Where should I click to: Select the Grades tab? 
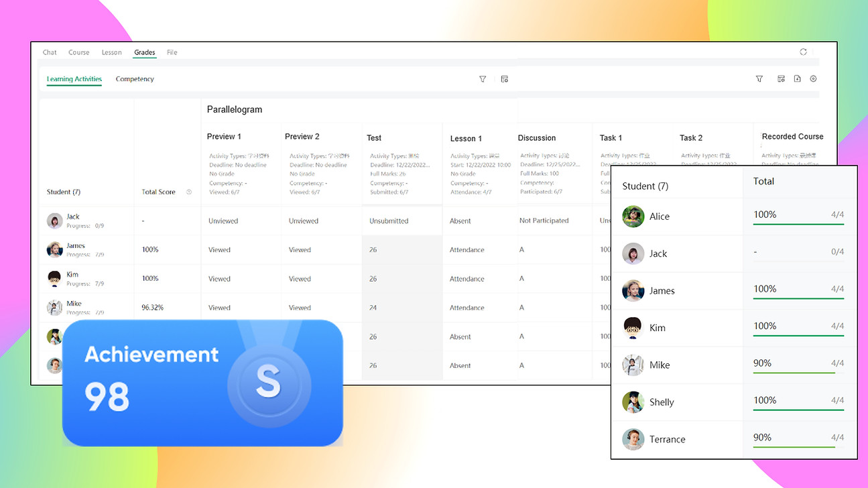click(145, 52)
